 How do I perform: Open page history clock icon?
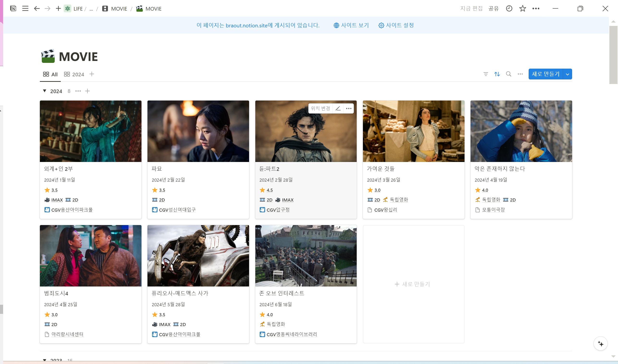pyautogui.click(x=509, y=9)
